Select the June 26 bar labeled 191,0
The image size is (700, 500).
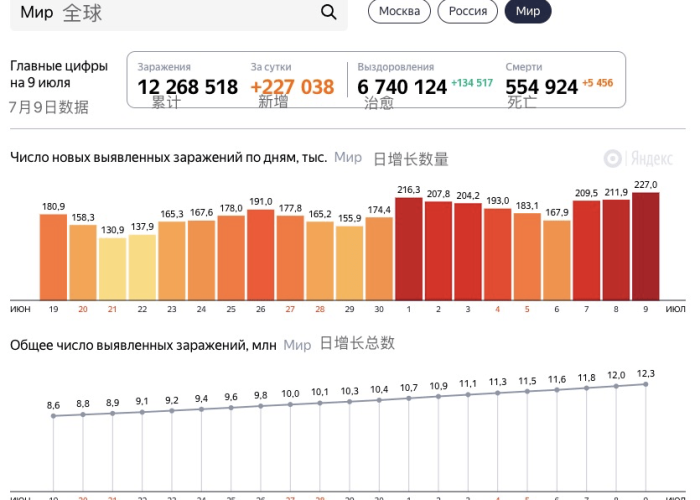pyautogui.click(x=260, y=255)
